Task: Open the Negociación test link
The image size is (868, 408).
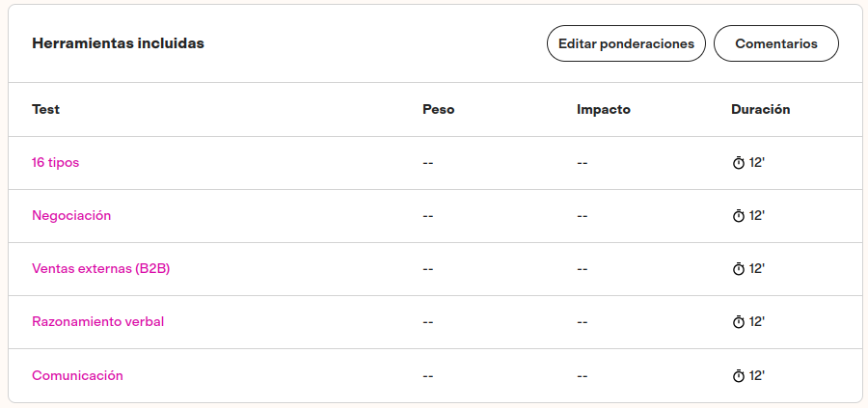Action: coord(71,216)
